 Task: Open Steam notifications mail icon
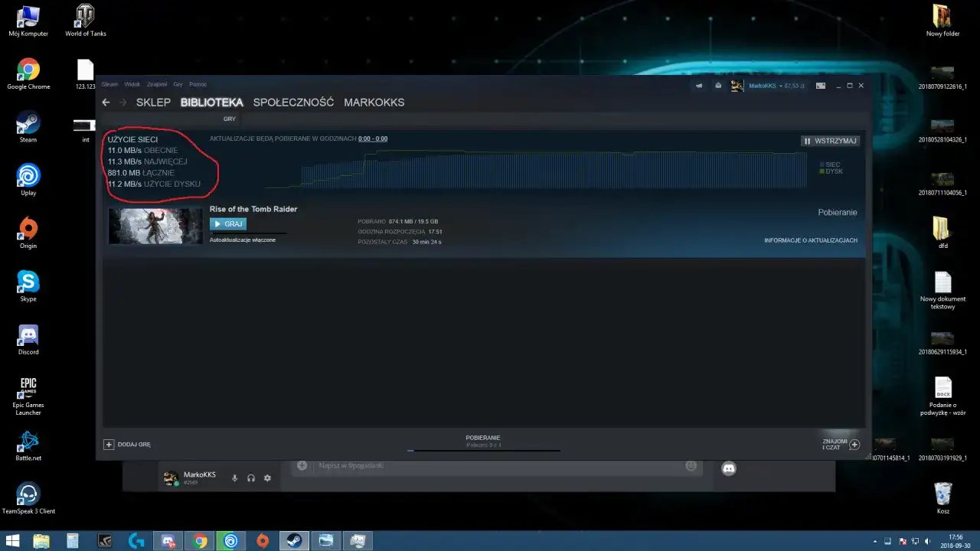click(x=717, y=86)
